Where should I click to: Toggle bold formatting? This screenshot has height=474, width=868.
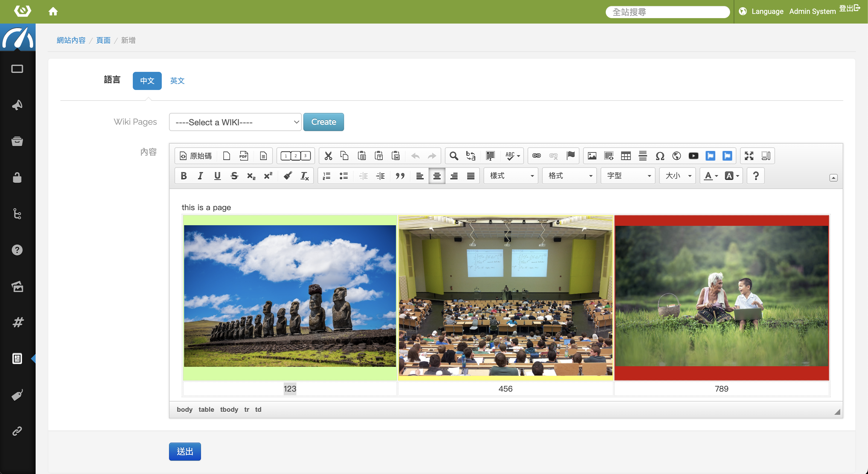183,176
